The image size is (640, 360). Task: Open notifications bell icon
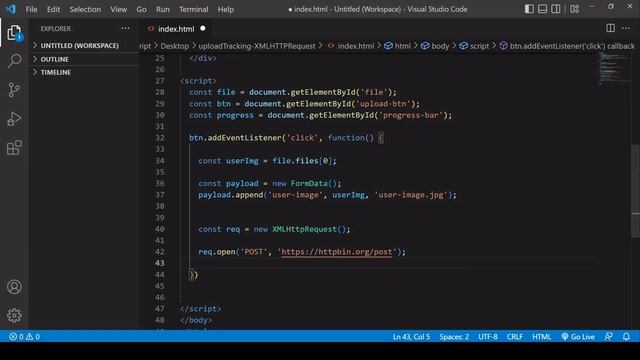tap(626, 337)
